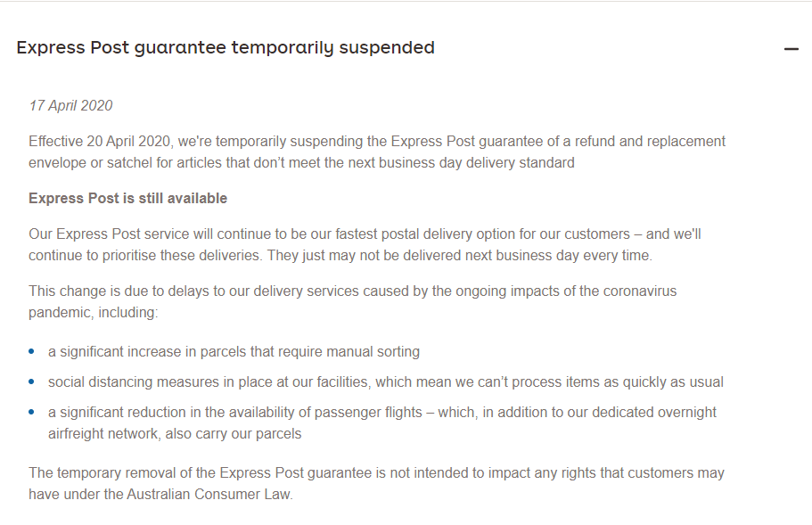Image resolution: width=812 pixels, height=525 pixels.
Task: Click the 'increase in parcels that require manual sorting' item
Action: coord(234,352)
